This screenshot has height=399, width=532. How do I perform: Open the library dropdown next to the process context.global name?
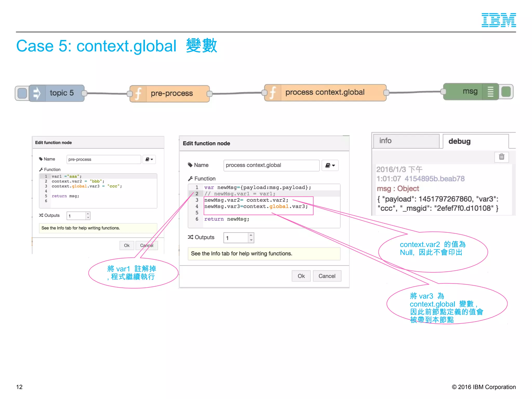tap(330, 165)
